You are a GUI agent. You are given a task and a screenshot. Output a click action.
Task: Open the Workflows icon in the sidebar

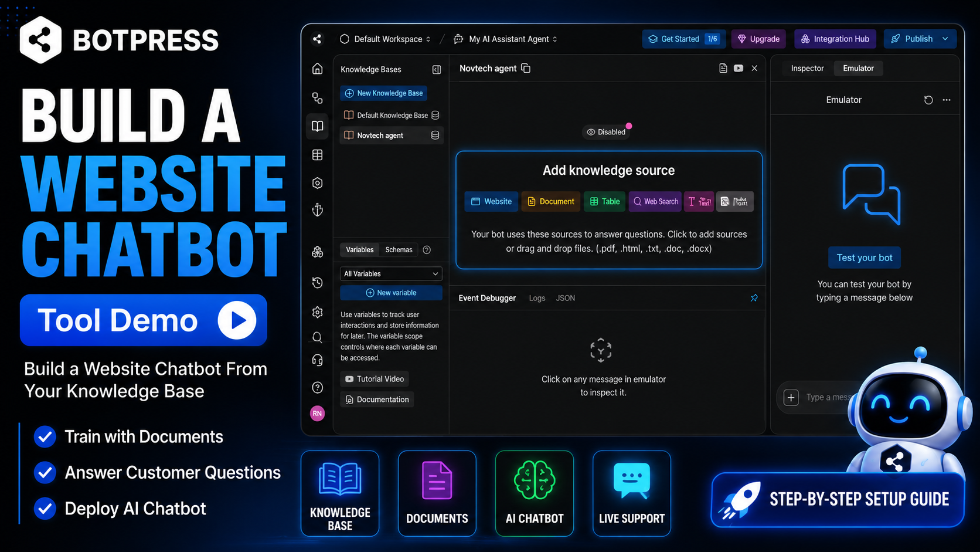click(317, 97)
